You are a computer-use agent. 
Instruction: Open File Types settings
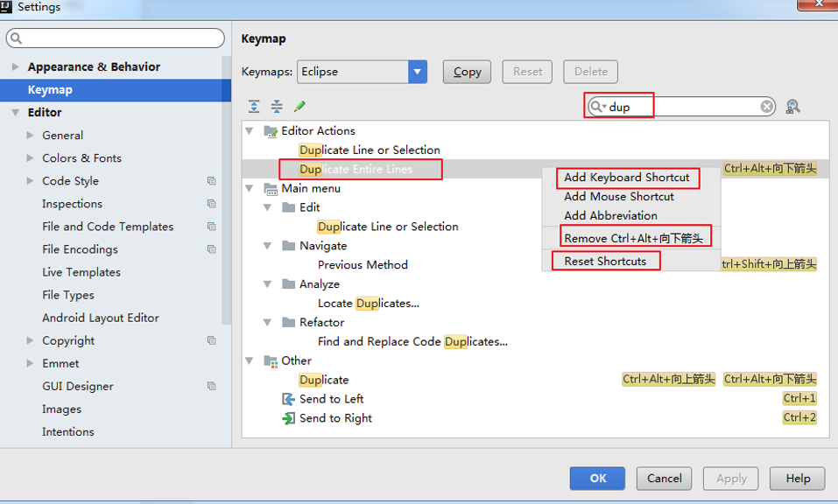(x=68, y=295)
